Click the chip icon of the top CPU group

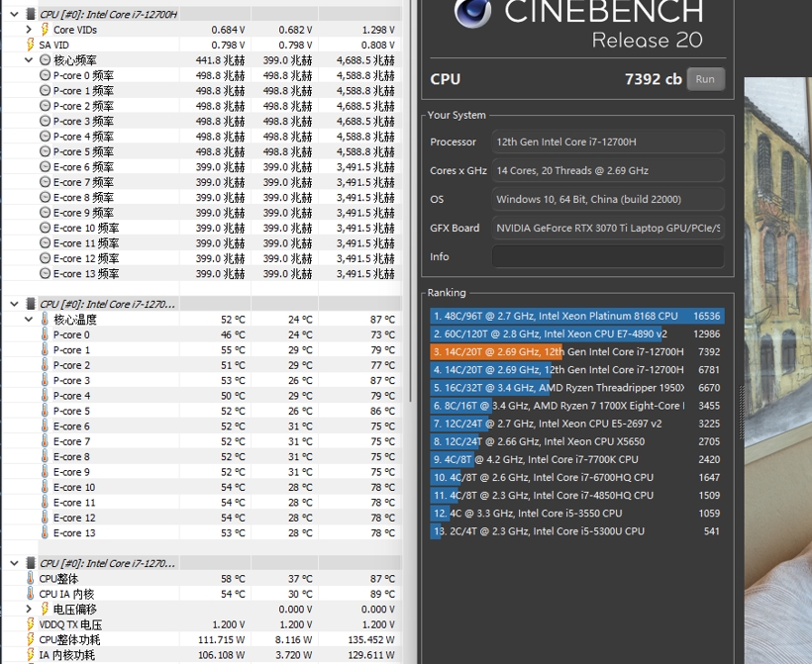pos(31,15)
